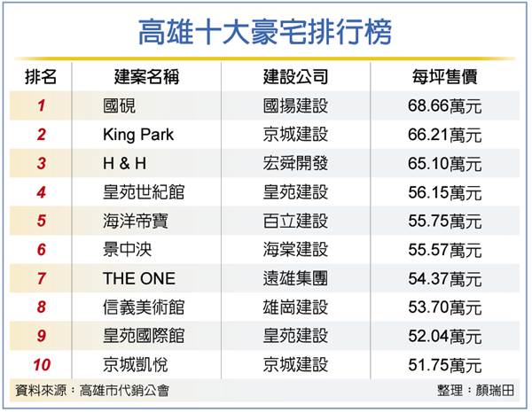532x412 pixels.
Task: Click the source text 高雄市代銷公會
Action: (124, 391)
